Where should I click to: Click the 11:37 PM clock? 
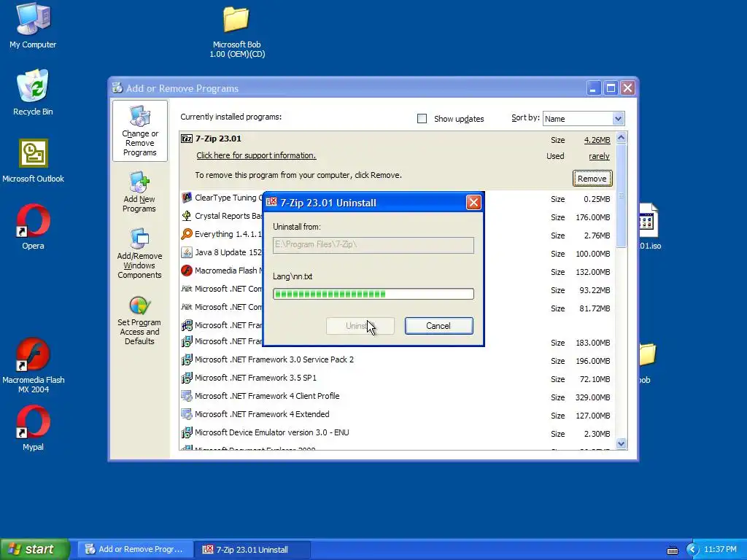coord(720,549)
